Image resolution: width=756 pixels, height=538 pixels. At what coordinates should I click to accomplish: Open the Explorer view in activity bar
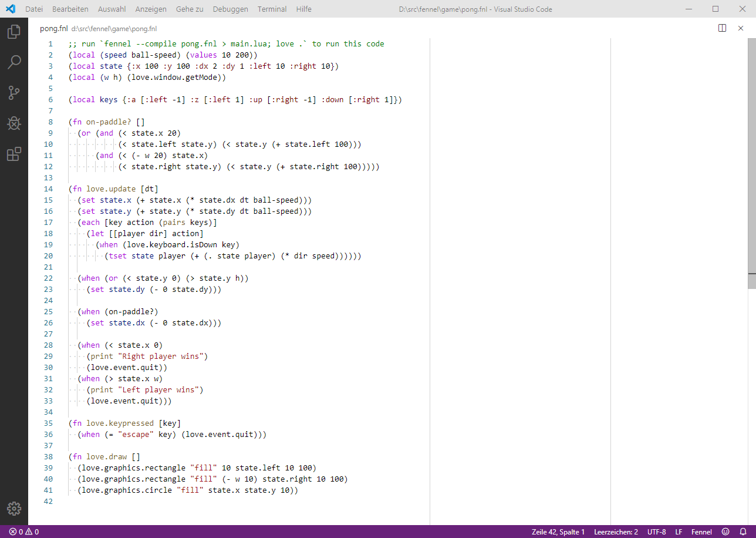point(14,32)
